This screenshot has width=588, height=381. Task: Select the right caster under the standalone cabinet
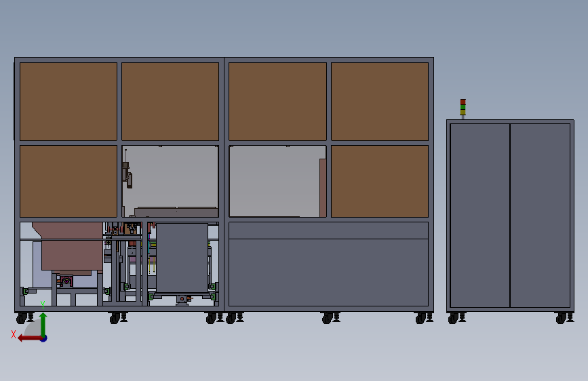[x=561, y=319]
